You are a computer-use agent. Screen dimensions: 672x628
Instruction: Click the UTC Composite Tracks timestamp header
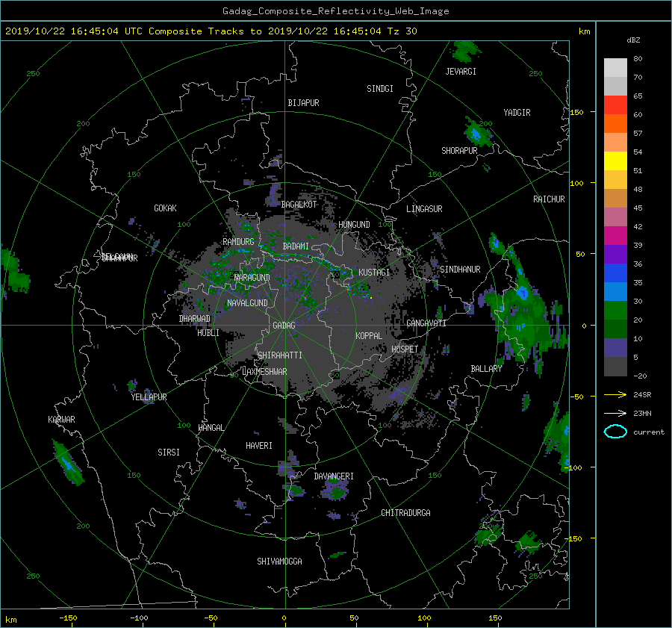tap(211, 31)
